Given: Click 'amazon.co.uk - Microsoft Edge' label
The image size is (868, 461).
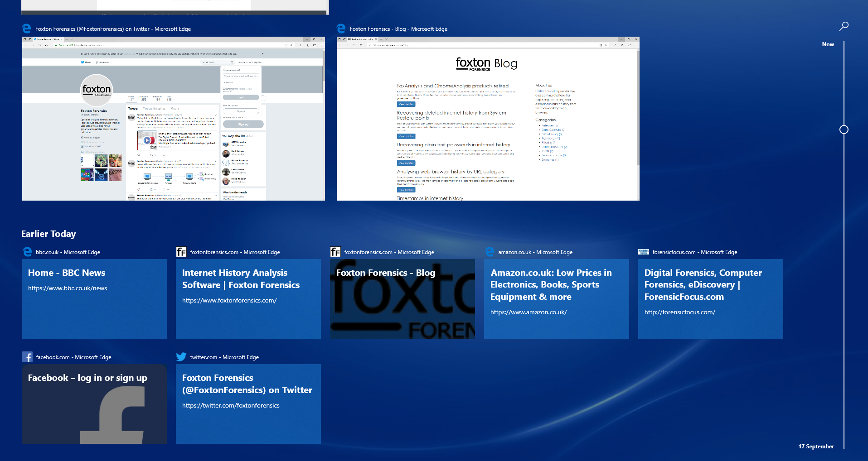Looking at the screenshot, I should click(x=535, y=252).
